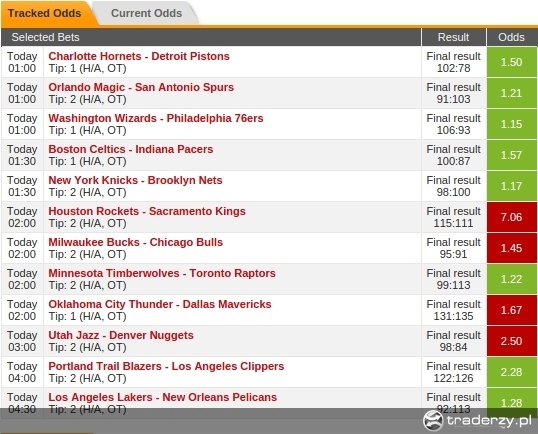Viewport: 538px width, 434px height.
Task: Open Washington Wizards - Philadelphia 76ers link
Action: pos(156,118)
